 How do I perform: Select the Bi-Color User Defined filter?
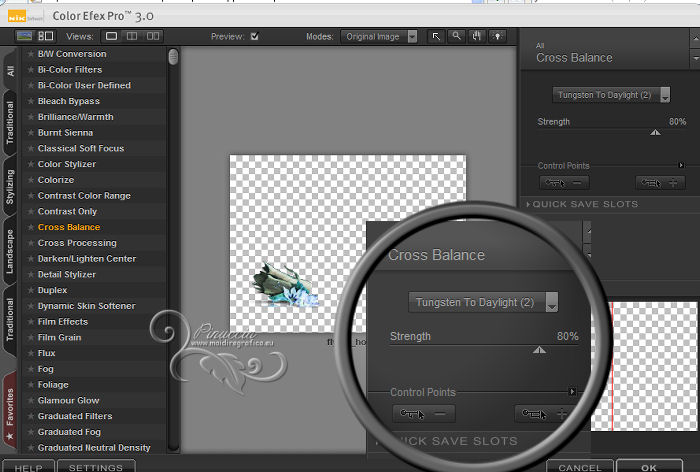point(84,85)
